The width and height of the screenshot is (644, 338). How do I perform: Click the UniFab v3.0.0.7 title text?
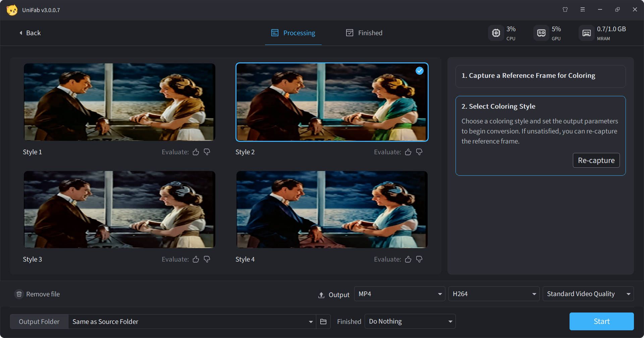coord(41,10)
